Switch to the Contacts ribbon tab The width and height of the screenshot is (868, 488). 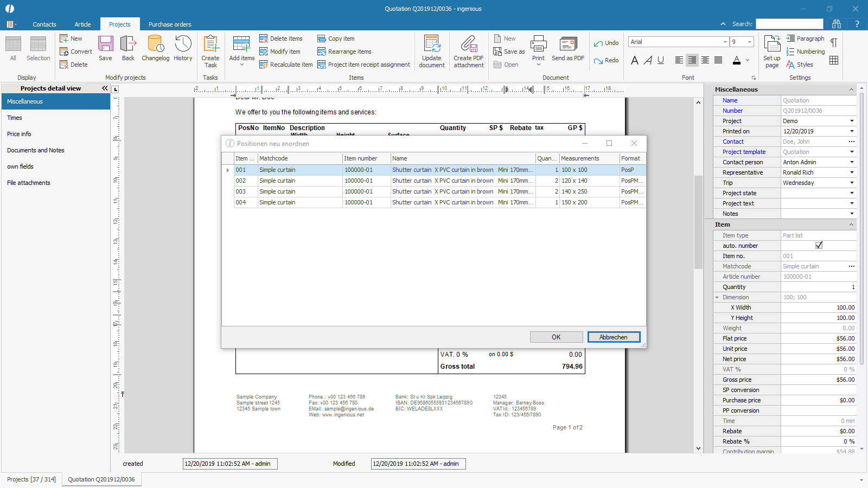click(x=44, y=24)
